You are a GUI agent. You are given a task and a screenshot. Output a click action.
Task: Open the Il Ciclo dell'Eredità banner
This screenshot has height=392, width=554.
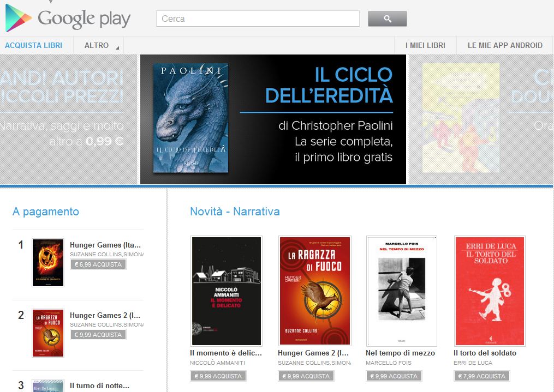tap(273, 119)
